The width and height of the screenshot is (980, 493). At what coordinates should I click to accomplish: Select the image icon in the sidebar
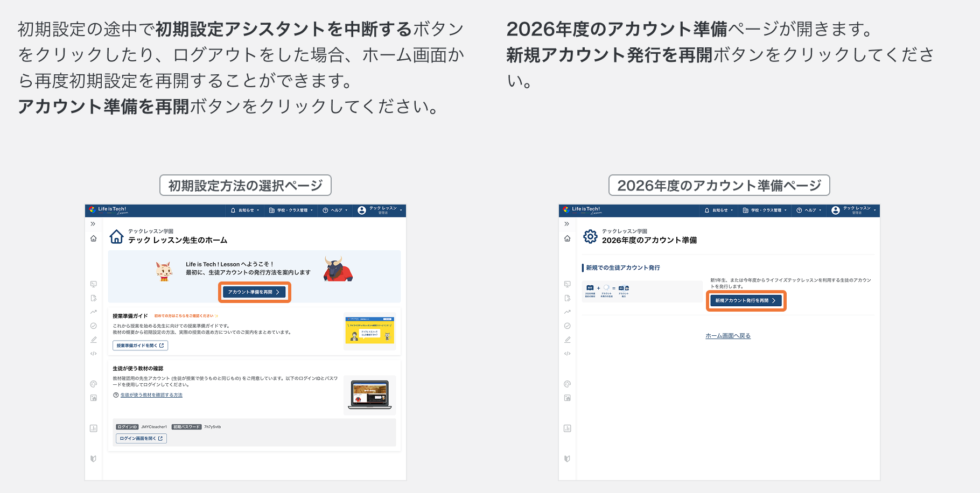coord(93,397)
